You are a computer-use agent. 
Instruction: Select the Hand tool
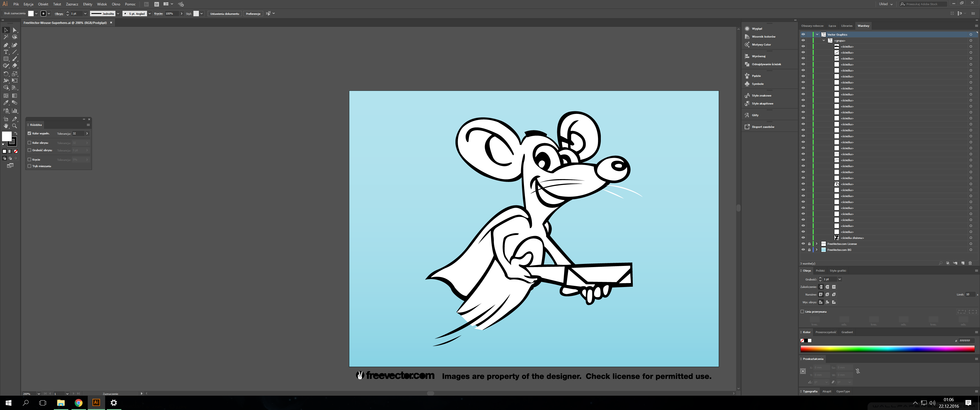coord(6,126)
